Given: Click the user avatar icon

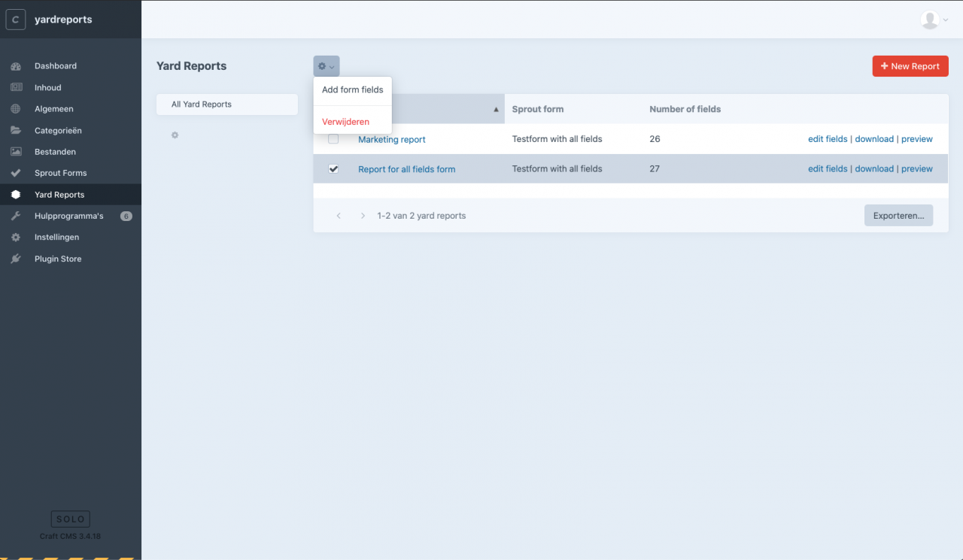Looking at the screenshot, I should coord(930,20).
